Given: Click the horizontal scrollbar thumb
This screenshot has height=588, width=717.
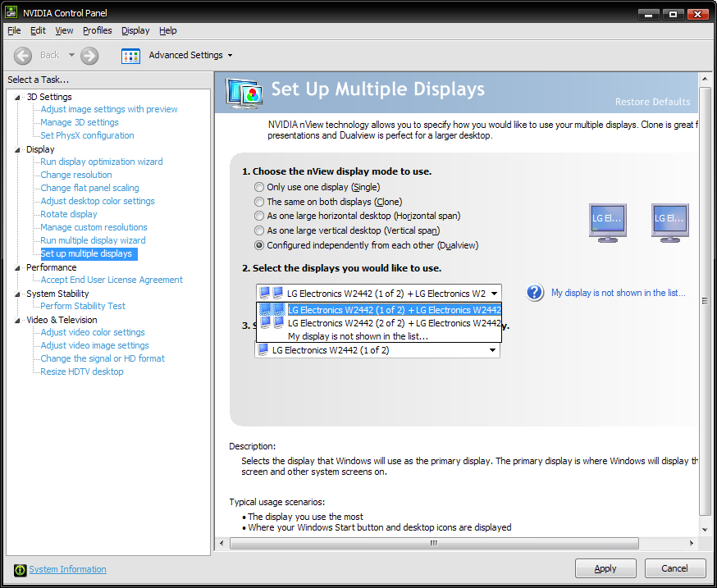Looking at the screenshot, I should 434,543.
